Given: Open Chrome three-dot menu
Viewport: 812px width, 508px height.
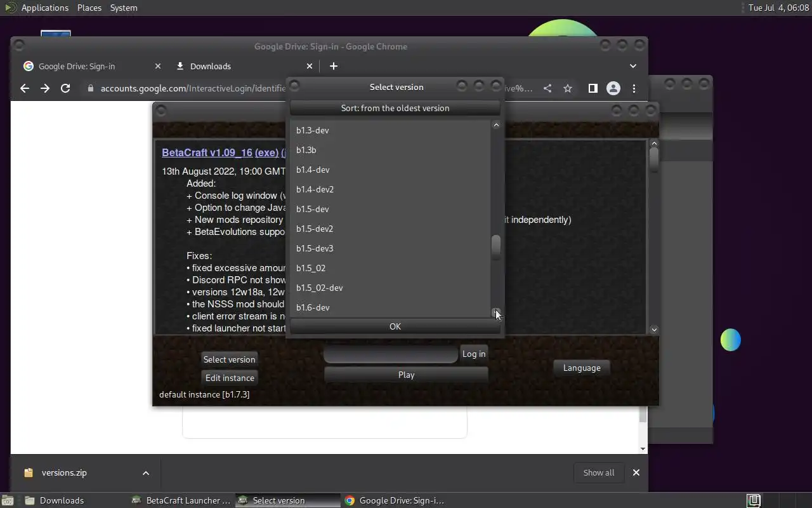Looking at the screenshot, I should point(634,88).
